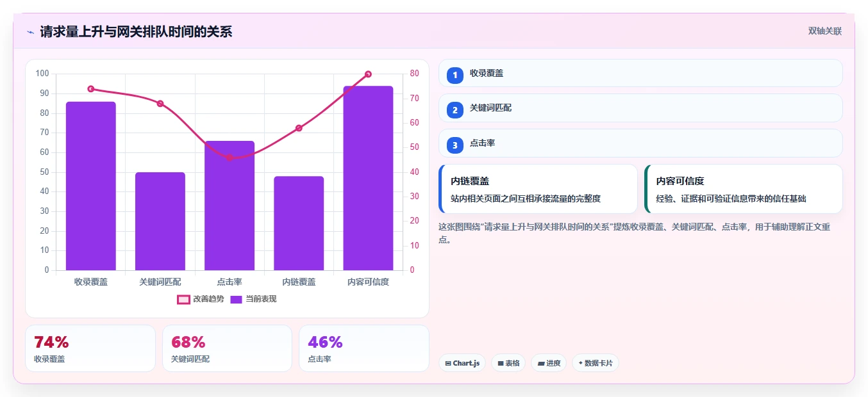Click the 内容可信度 purple bar
The image size is (868, 397).
[x=368, y=178]
